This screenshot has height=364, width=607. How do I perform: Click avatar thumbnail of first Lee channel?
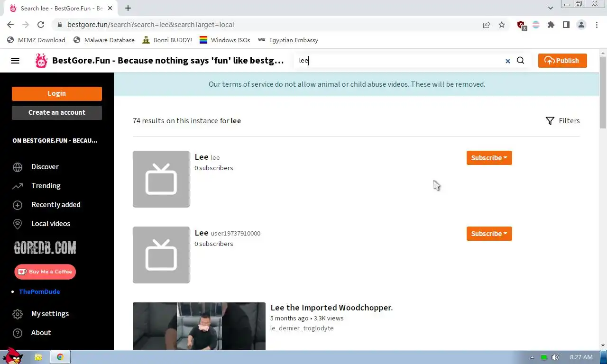(x=161, y=179)
